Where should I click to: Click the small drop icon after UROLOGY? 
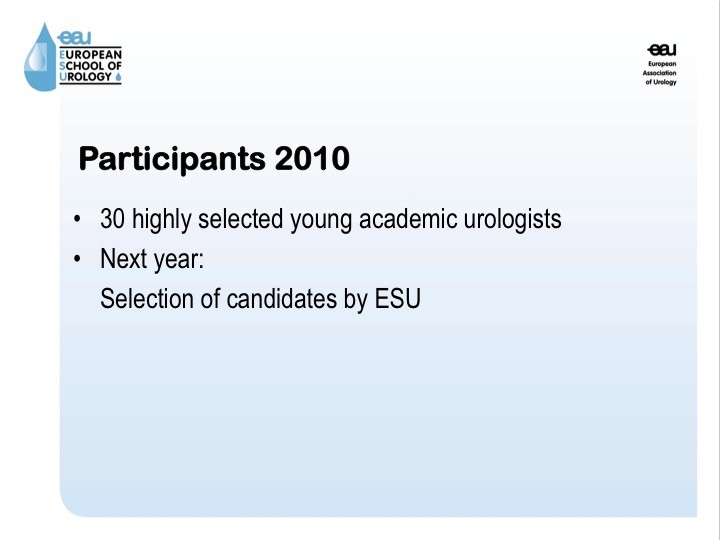[x=118, y=77]
